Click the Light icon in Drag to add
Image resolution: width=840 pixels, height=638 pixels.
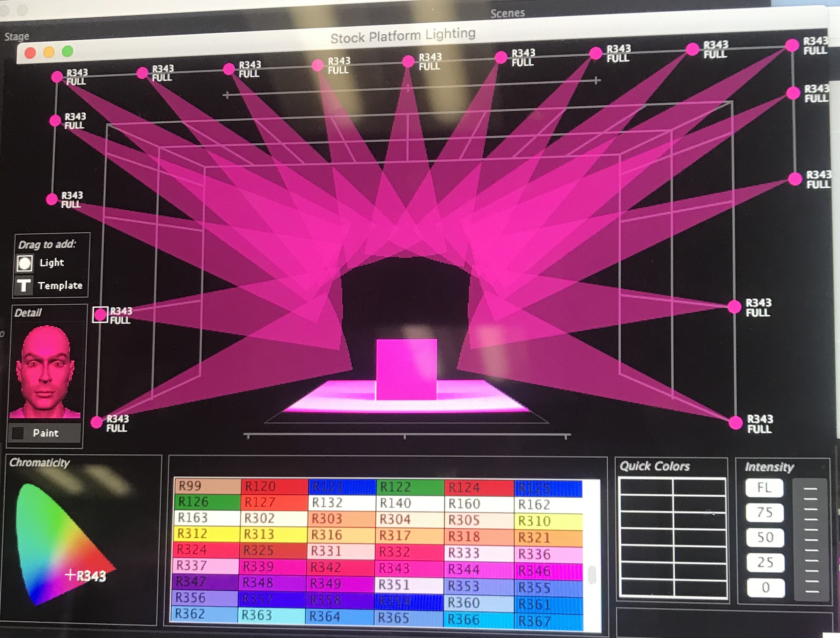pos(25,263)
